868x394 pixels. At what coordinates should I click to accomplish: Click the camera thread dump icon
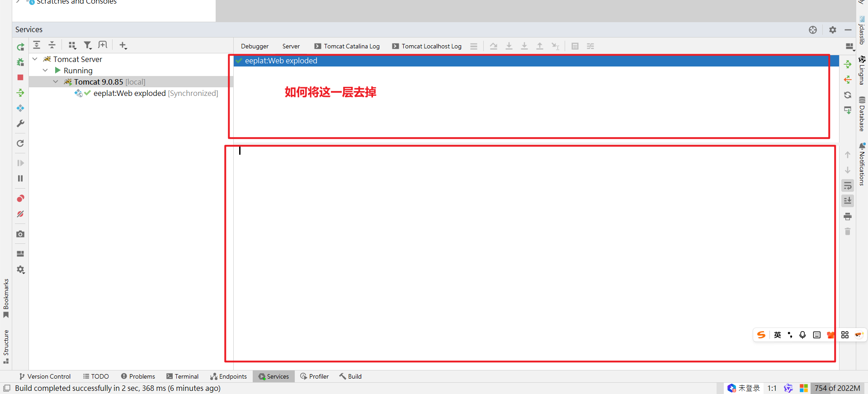tap(20, 234)
